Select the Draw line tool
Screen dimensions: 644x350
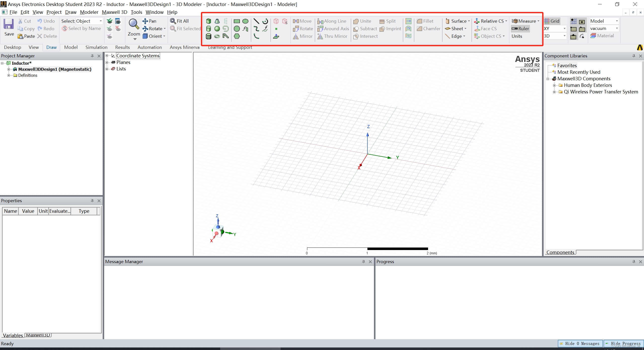pyautogui.click(x=256, y=21)
